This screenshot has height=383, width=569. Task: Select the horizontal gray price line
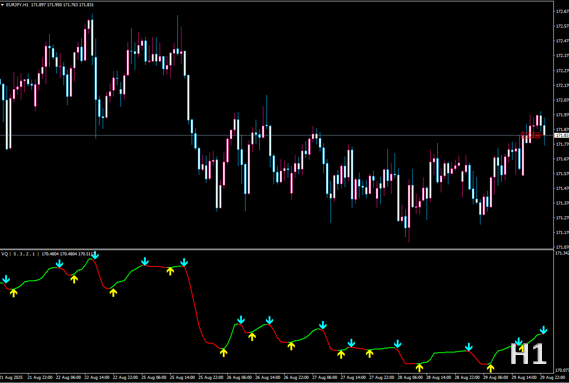pyautogui.click(x=277, y=135)
